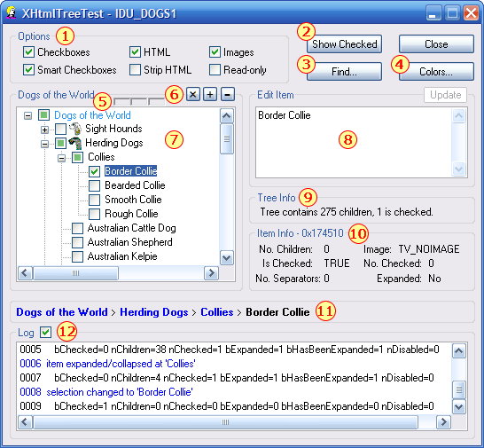
Task: Click the tree's vertical scroll down arrow
Action: click(227, 257)
